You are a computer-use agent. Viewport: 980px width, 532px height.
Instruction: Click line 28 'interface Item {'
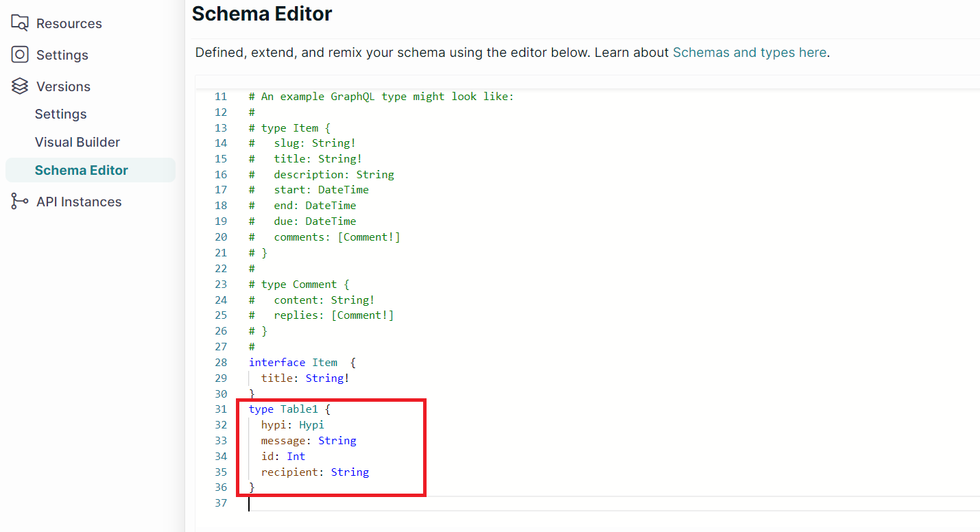[302, 362]
